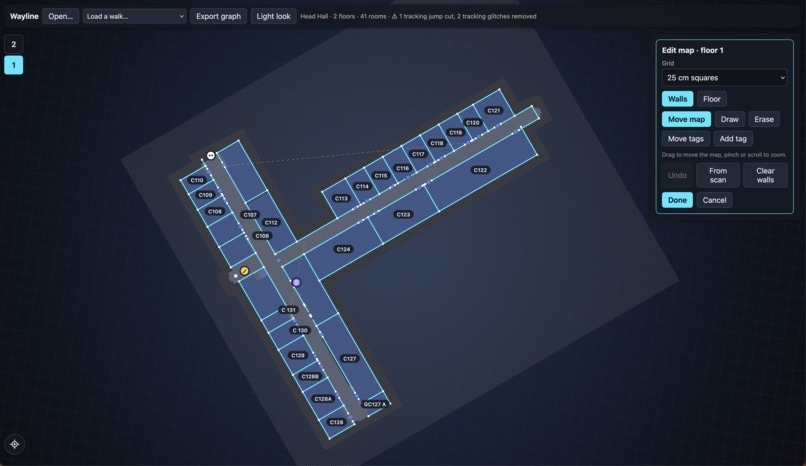Switch to floor 2
The width and height of the screenshot is (806, 466).
13,44
